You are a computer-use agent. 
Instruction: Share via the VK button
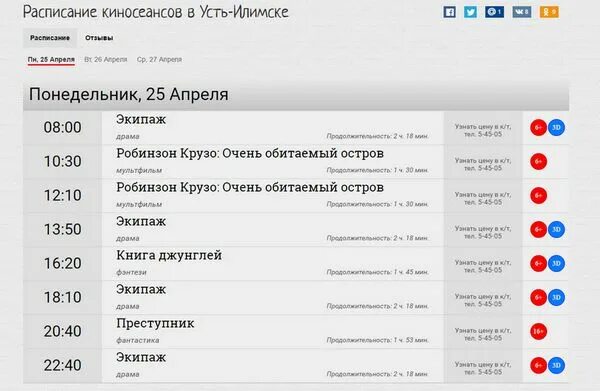pyautogui.click(x=522, y=12)
